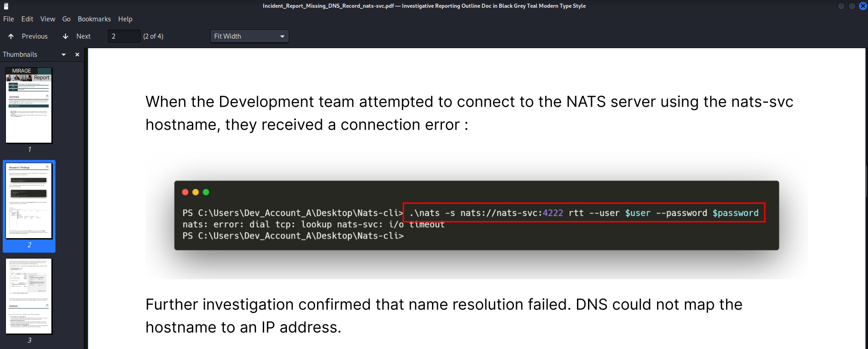Open the File menu
Screen dimensions: 868x349
tap(9, 19)
